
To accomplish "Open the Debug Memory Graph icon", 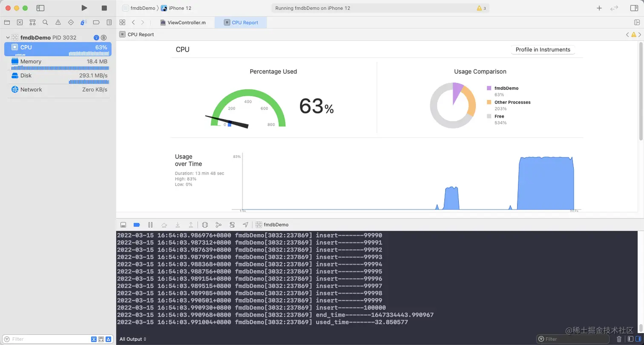I will 218,224.
